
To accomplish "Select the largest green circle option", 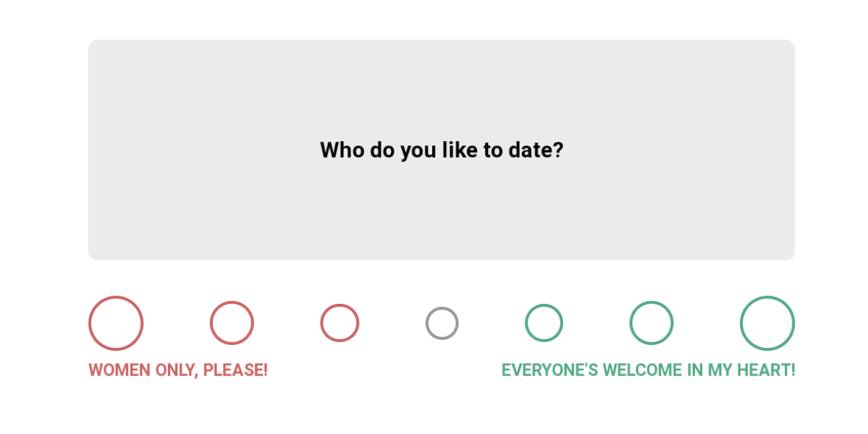I will [767, 323].
